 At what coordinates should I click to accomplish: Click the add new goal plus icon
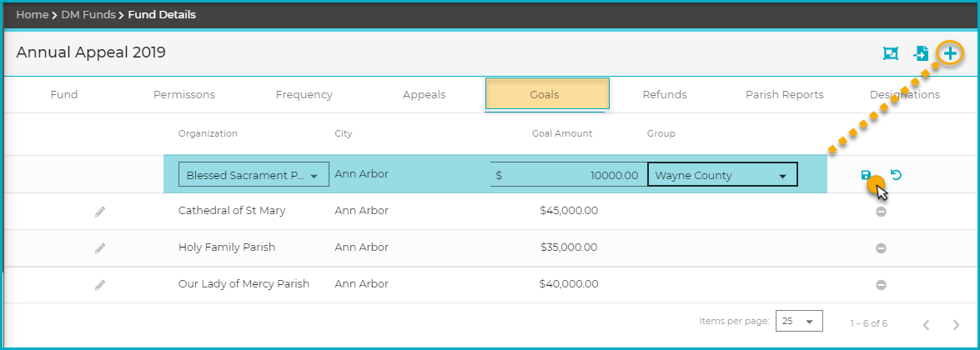(950, 53)
